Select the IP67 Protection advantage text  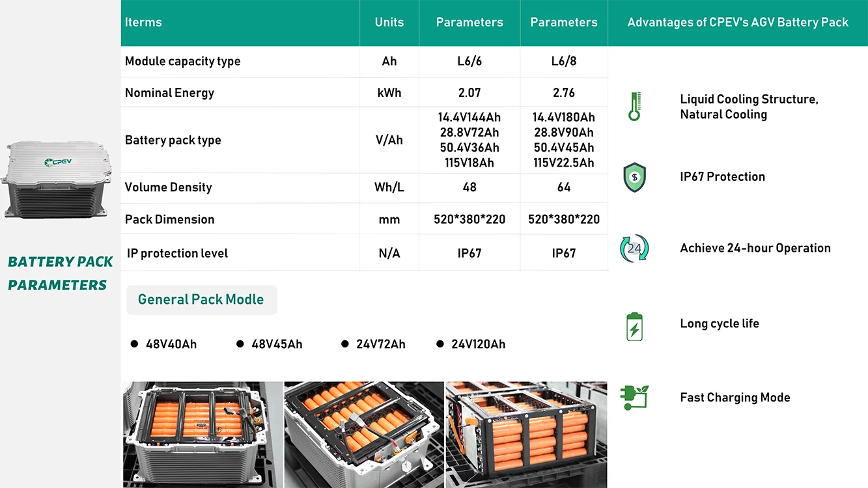(723, 177)
